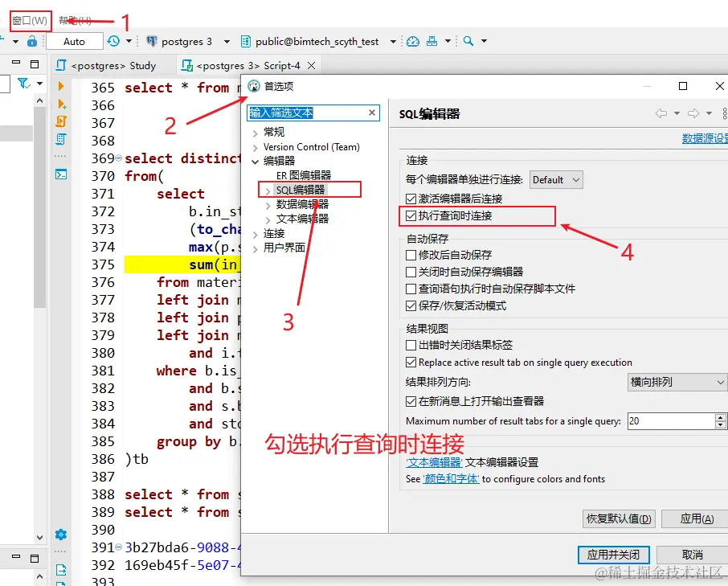This screenshot has height=586, width=728.
Task: Execute SQL in new tab icon
Action: pyautogui.click(x=61, y=104)
